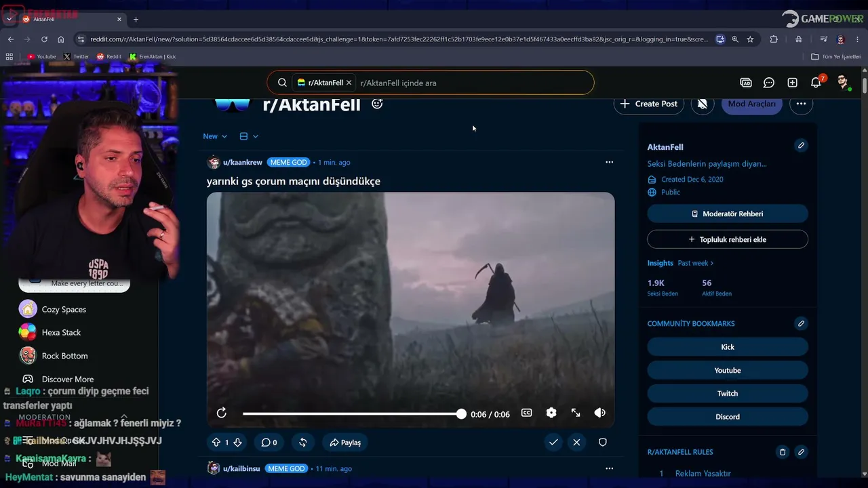The height and width of the screenshot is (488, 868).
Task: Approve the post with the checkmark icon
Action: [553, 443]
